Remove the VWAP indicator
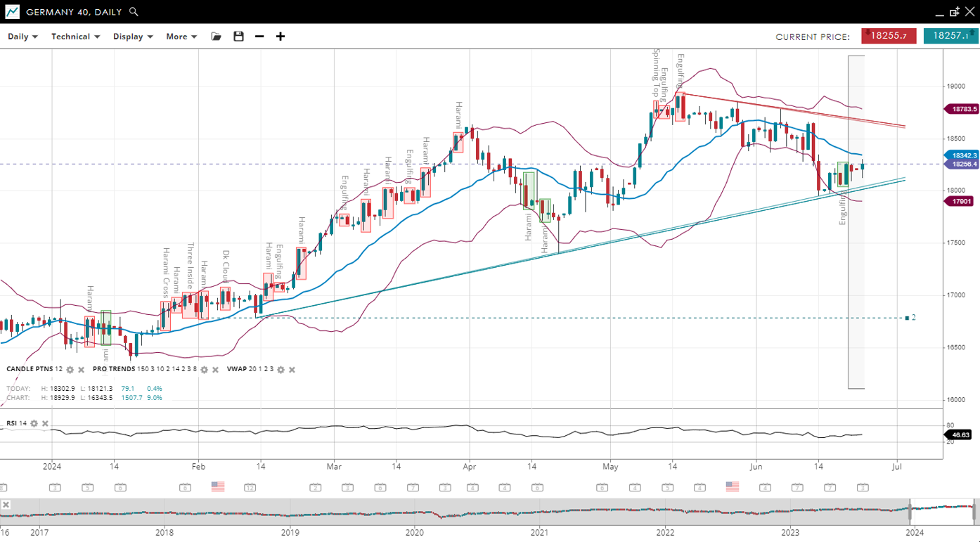Image resolution: width=980 pixels, height=542 pixels. [x=292, y=370]
